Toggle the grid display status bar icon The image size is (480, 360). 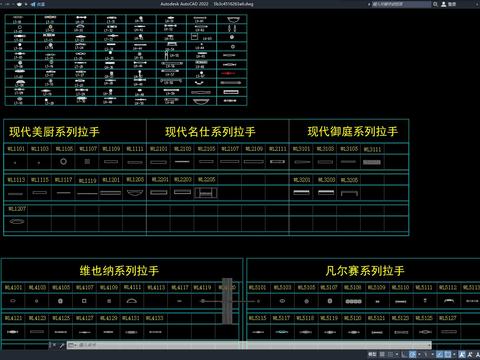pyautogui.click(x=382, y=354)
